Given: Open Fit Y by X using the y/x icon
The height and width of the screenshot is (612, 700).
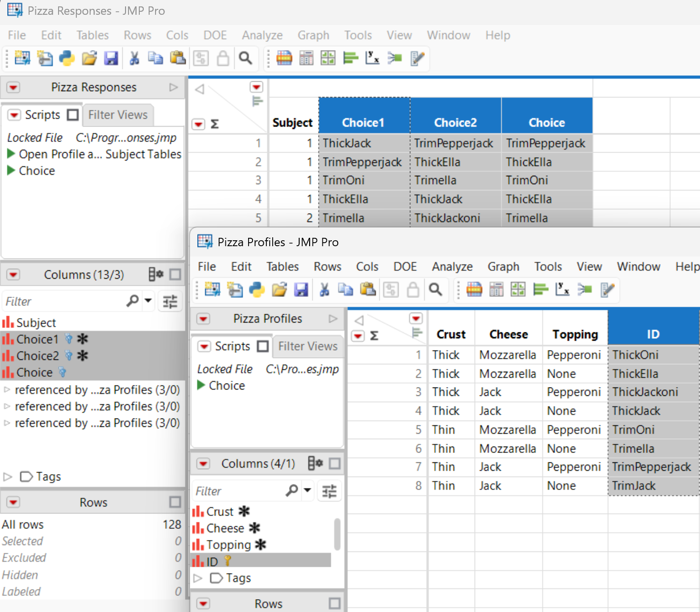Looking at the screenshot, I should coord(373,58).
